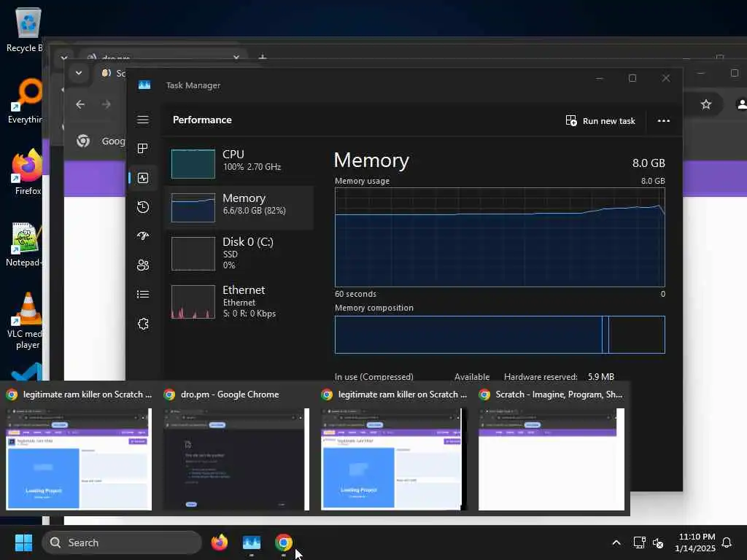Click Chrome back navigation arrow
The width and height of the screenshot is (747, 560).
80,104
